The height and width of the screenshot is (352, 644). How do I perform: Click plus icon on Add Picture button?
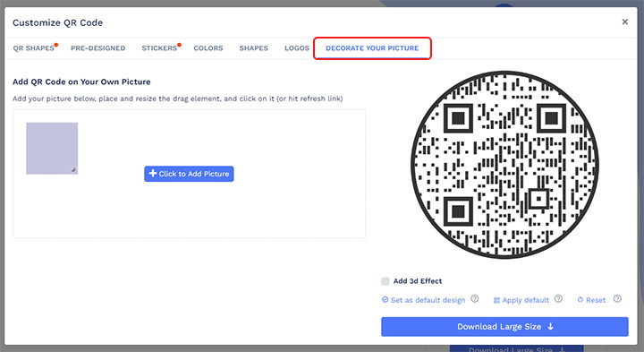tap(153, 174)
